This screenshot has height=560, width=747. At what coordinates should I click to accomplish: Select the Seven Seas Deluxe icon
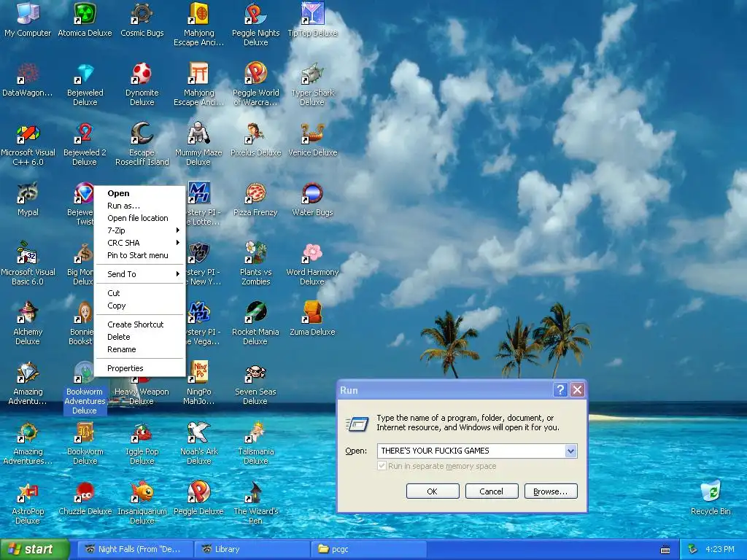pos(256,373)
